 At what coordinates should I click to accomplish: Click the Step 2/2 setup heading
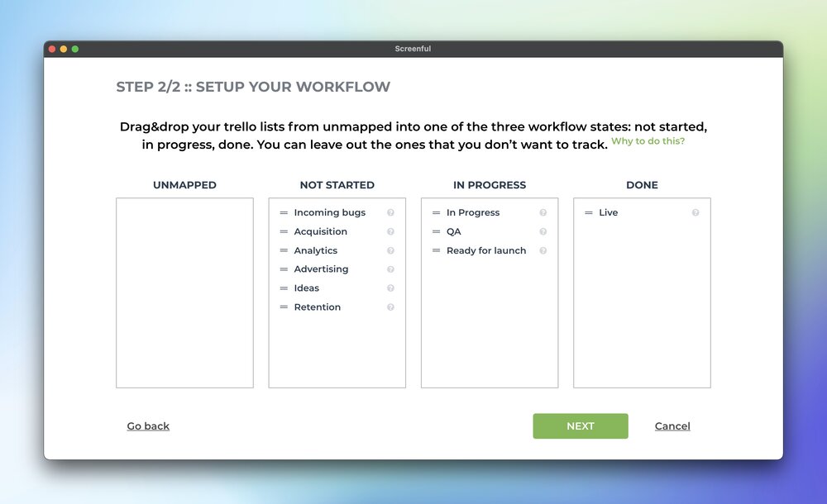click(253, 87)
